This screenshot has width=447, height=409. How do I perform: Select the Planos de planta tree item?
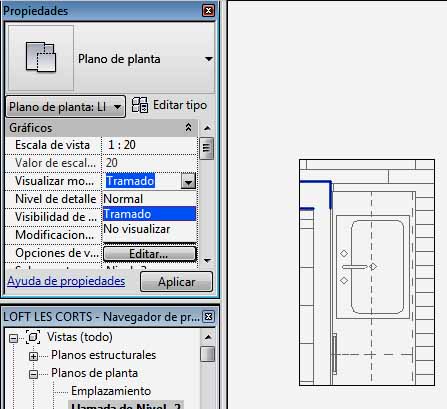pos(94,373)
